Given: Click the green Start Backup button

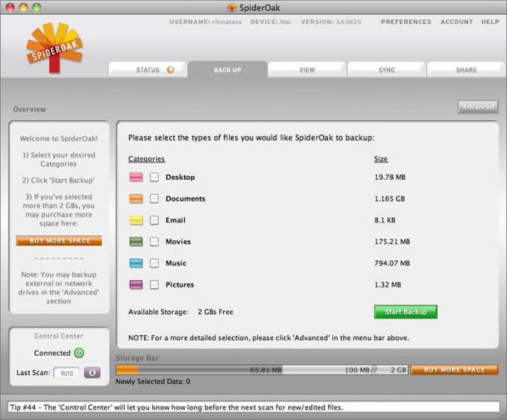Looking at the screenshot, I should pyautogui.click(x=406, y=312).
